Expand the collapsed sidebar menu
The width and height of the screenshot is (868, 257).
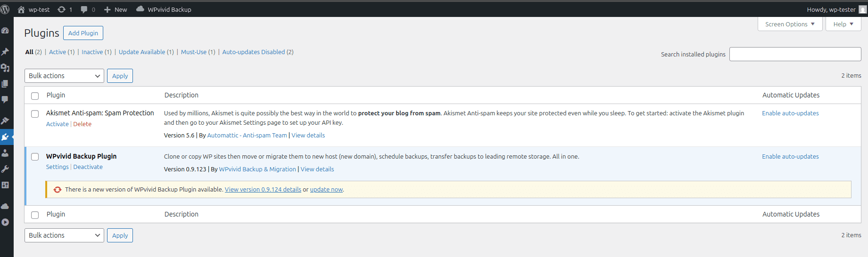[x=5, y=222]
